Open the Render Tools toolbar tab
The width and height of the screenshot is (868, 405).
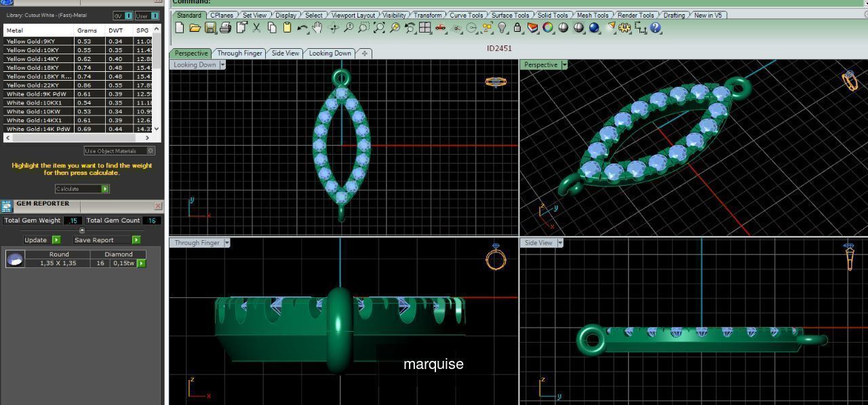click(x=636, y=15)
